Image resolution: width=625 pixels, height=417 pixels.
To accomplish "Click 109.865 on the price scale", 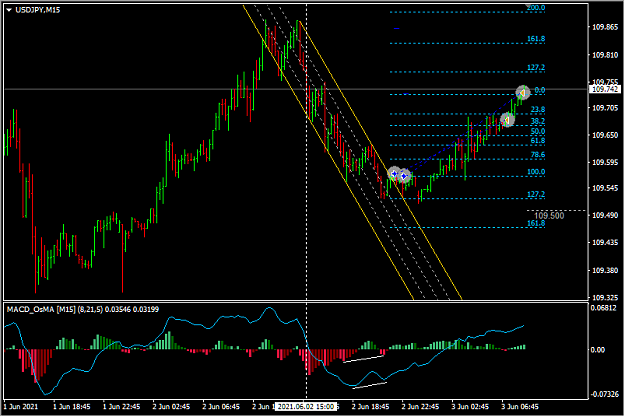I will (605, 27).
